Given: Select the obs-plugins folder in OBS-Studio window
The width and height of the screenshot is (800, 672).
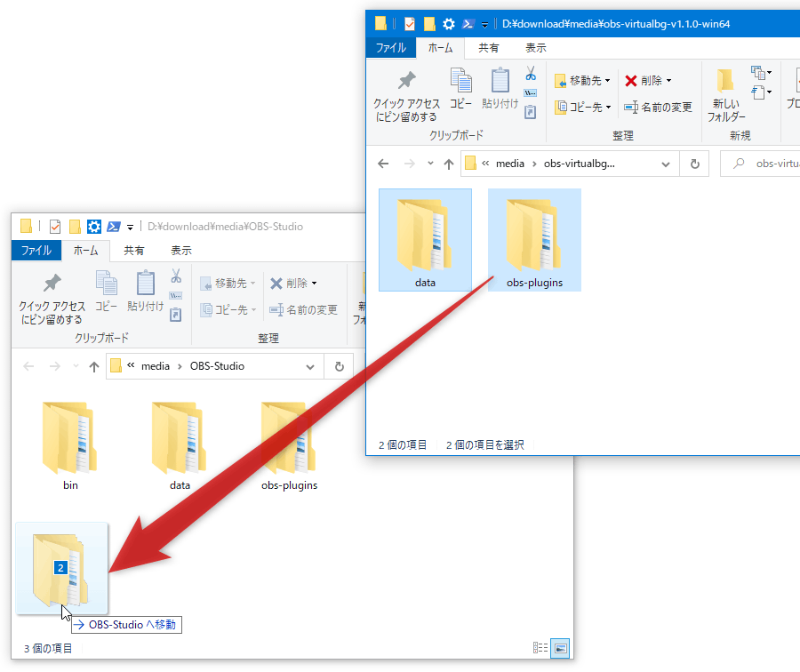Looking at the screenshot, I should (x=289, y=446).
